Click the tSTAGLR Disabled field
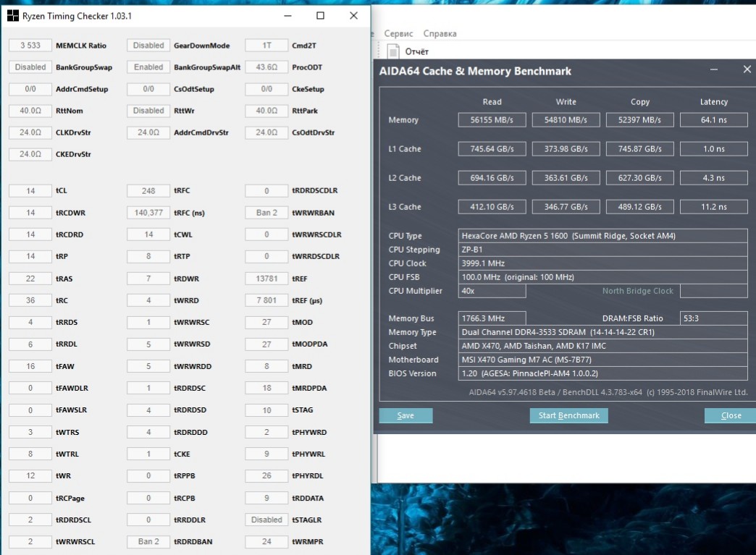 (266, 520)
